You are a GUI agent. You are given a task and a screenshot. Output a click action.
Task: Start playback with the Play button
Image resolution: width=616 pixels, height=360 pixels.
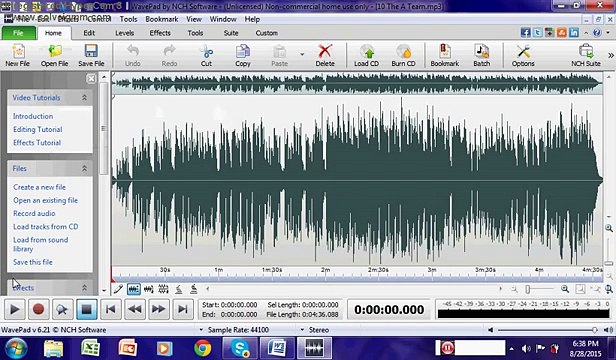point(15,310)
